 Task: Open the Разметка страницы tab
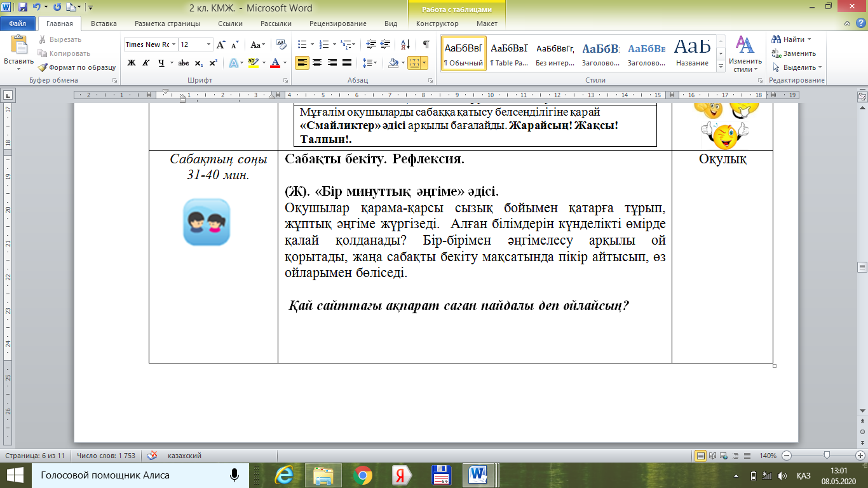point(167,24)
